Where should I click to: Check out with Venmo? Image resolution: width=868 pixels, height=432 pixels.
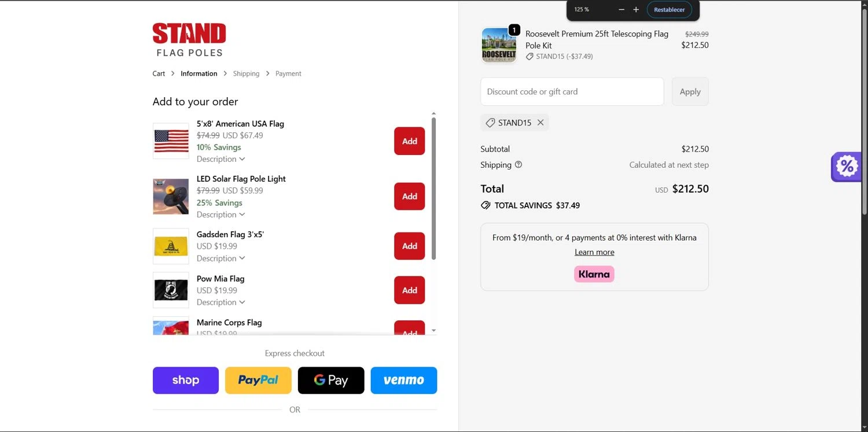click(x=404, y=381)
